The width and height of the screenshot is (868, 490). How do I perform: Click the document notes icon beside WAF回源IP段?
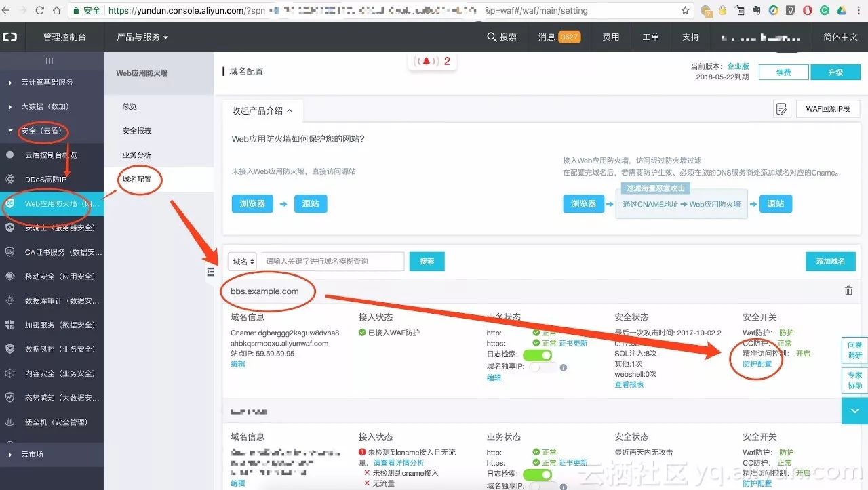[782, 109]
